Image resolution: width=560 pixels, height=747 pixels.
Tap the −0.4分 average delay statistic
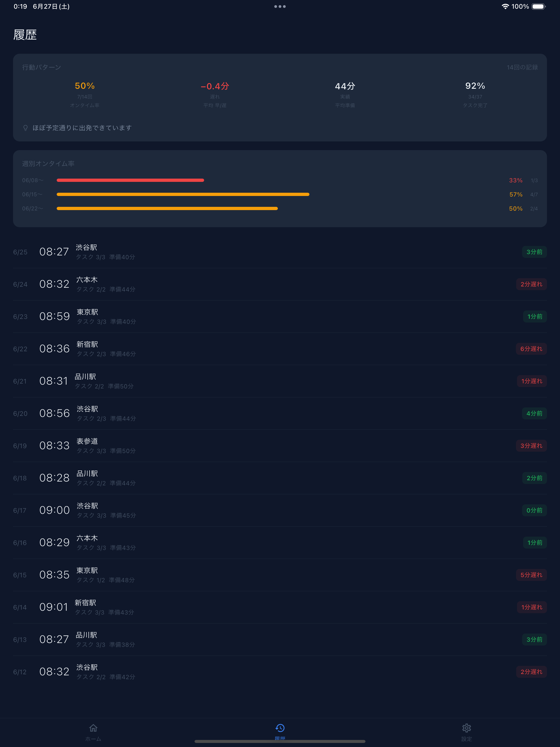point(215,86)
